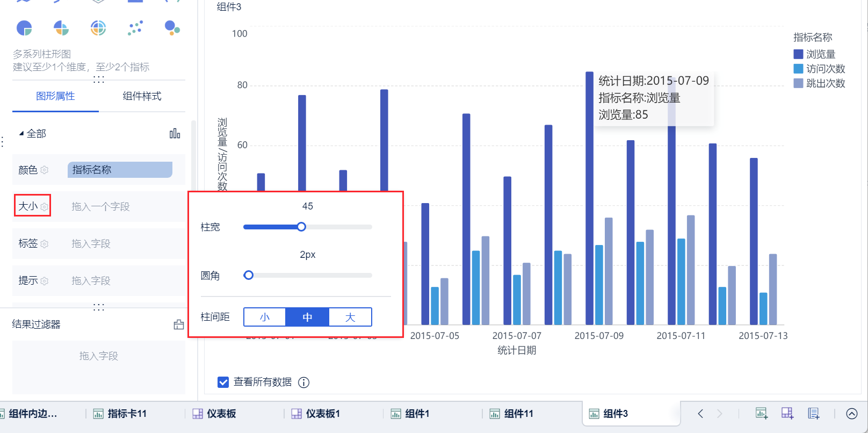The image size is (868, 433).
Task: Click the 组件3 chart title
Action: click(x=229, y=7)
